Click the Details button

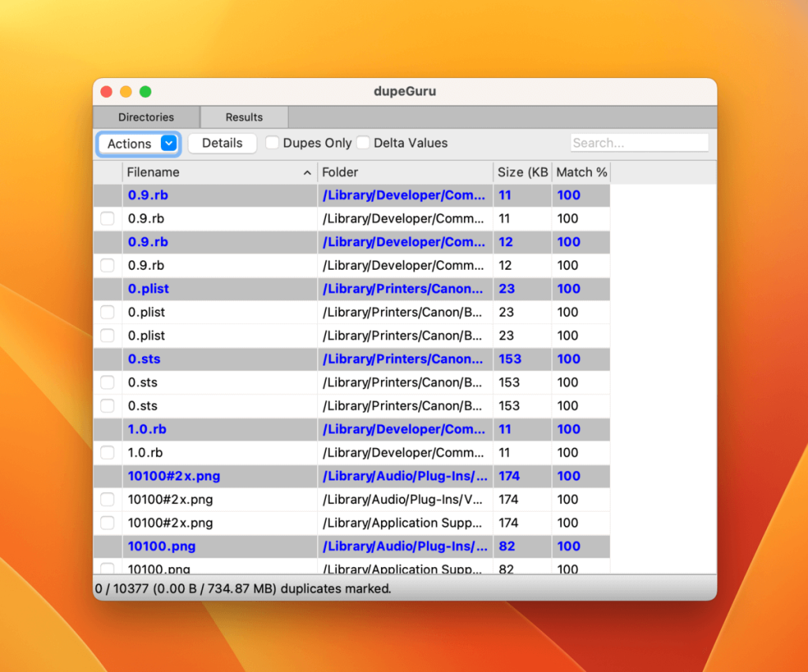(222, 144)
